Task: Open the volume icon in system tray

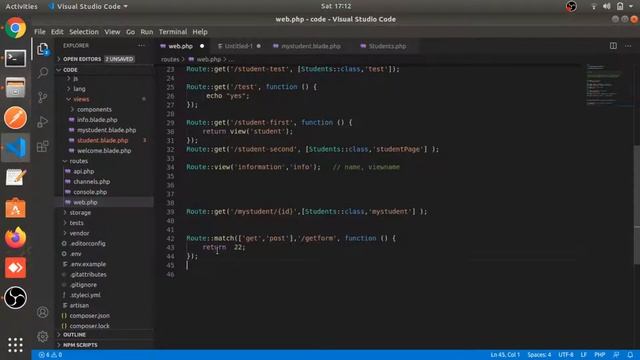Action: coord(607,6)
